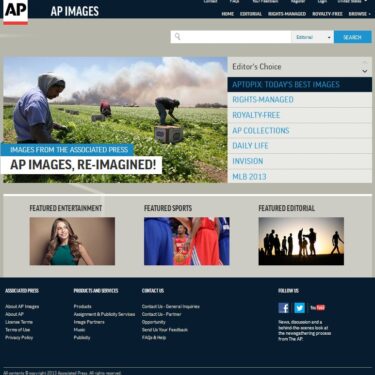This screenshot has width=375, height=375.
Task: Open Products footer link
Action: [x=82, y=306]
